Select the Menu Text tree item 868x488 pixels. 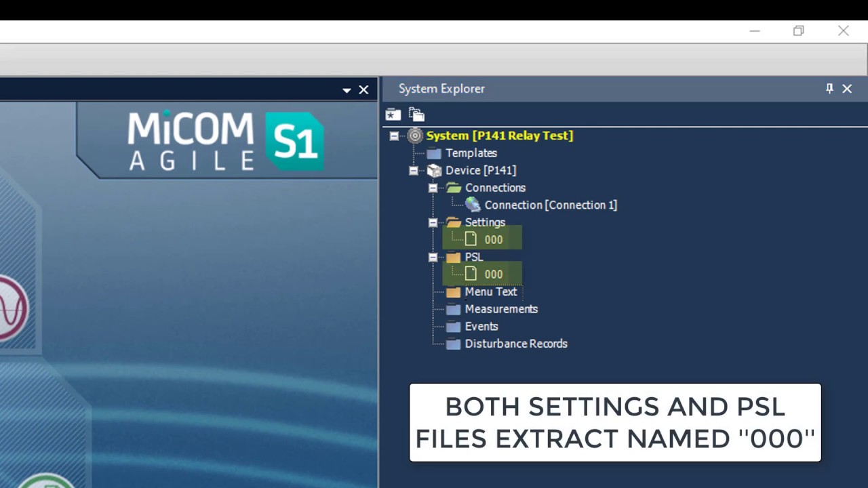(x=491, y=291)
